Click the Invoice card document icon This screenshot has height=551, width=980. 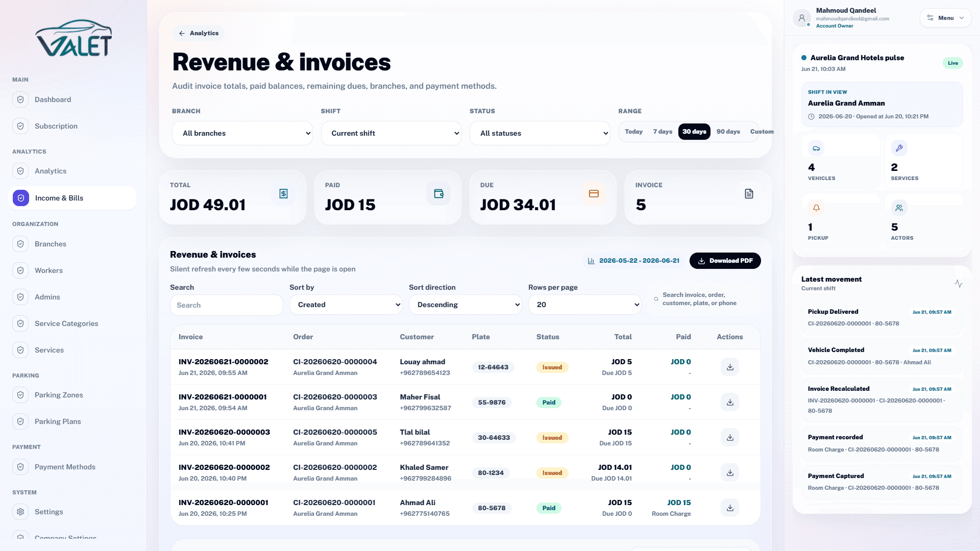pos(749,193)
